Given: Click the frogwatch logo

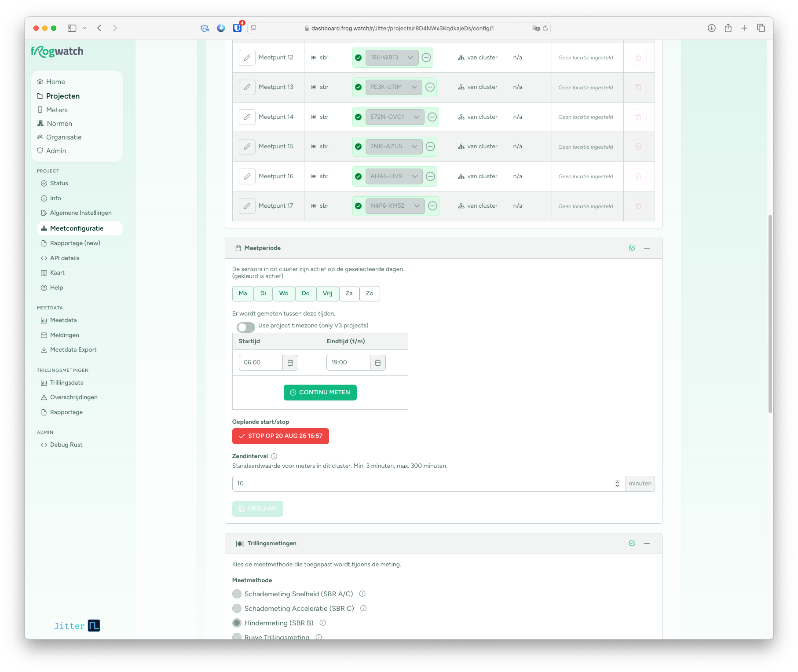Looking at the screenshot, I should pos(57,51).
